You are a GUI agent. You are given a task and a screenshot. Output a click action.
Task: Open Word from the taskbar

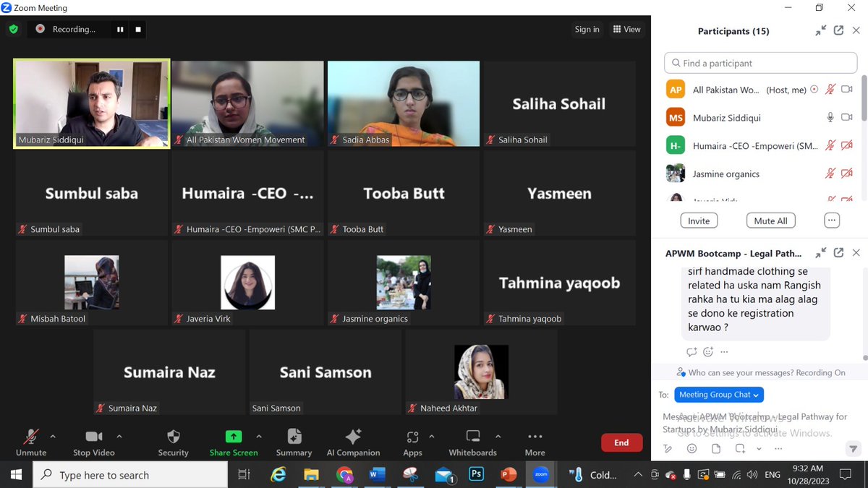tap(378, 475)
